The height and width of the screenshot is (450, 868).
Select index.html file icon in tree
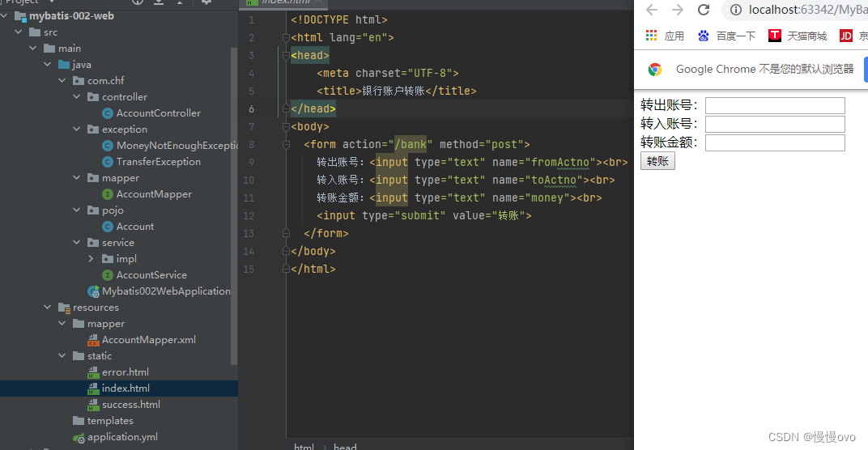click(x=93, y=388)
